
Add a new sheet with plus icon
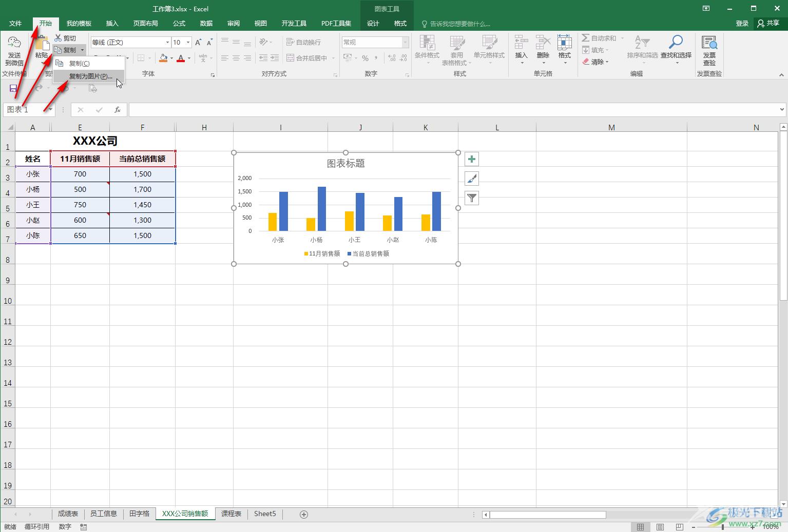[x=303, y=514]
